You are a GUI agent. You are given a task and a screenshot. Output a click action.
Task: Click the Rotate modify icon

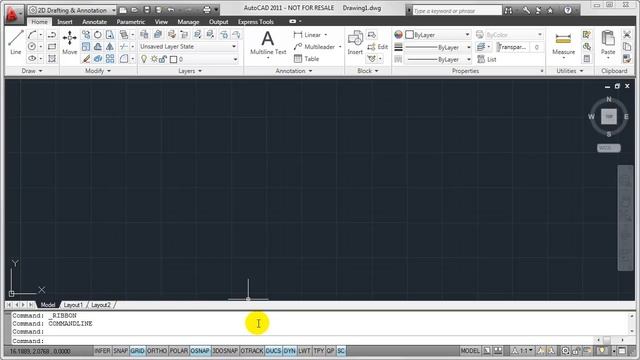click(x=98, y=35)
